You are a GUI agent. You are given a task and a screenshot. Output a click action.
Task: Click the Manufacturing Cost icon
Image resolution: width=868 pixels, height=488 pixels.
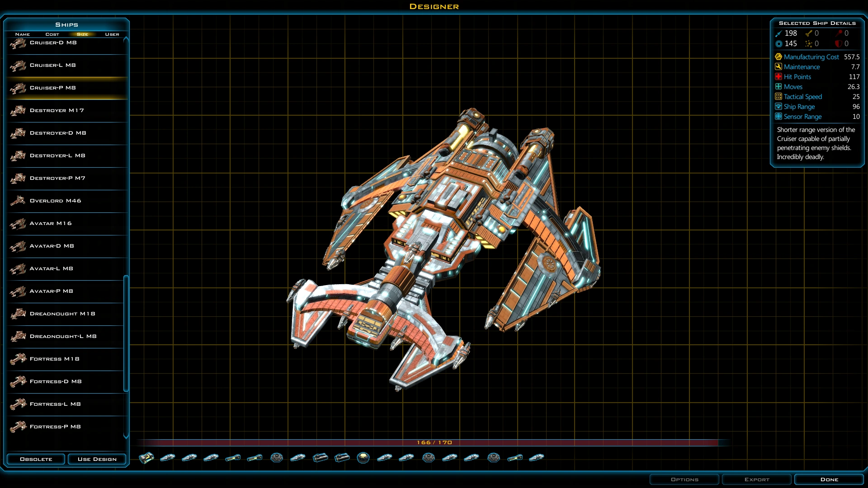(x=778, y=57)
